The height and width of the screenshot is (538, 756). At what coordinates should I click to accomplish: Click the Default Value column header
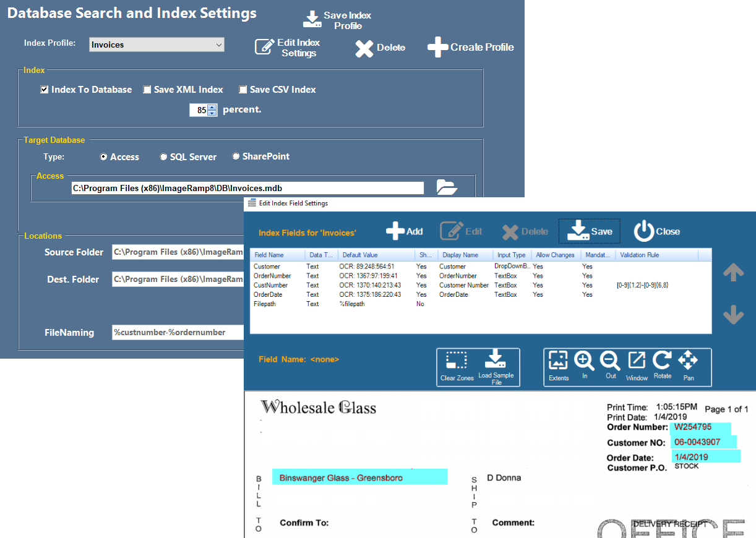(376, 255)
